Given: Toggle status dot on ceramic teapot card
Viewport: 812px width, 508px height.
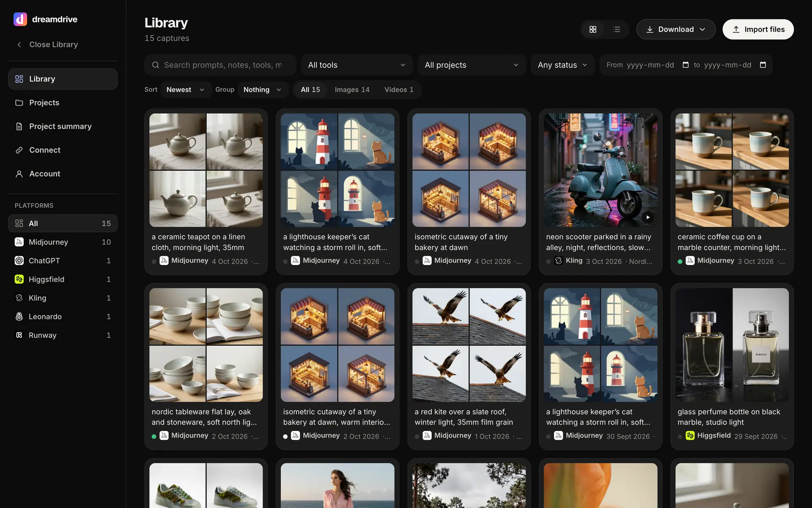Looking at the screenshot, I should [154, 262].
